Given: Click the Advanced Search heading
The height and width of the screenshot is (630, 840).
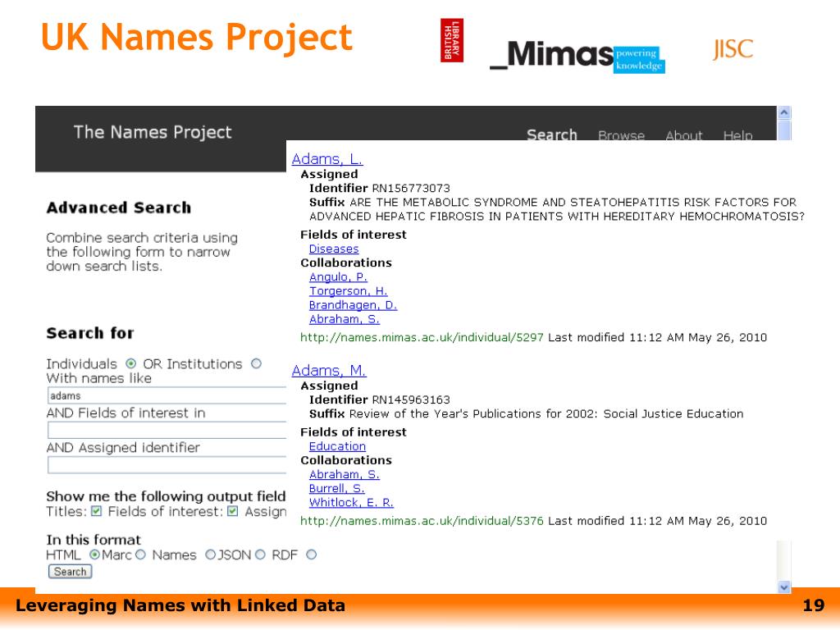Looking at the screenshot, I should tap(118, 208).
